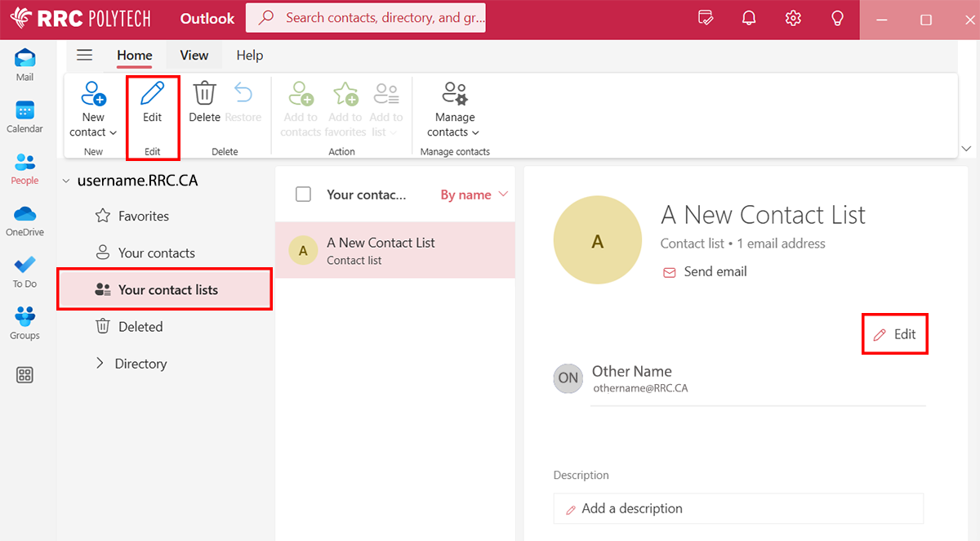This screenshot has width=980, height=541.
Task: Tick the select-all contacts checkbox
Action: click(303, 194)
